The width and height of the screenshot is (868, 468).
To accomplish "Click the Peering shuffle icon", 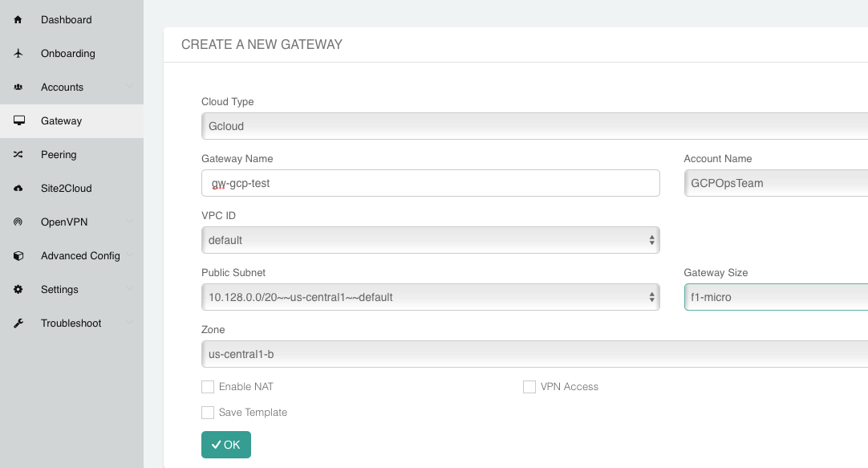I will click(x=18, y=154).
